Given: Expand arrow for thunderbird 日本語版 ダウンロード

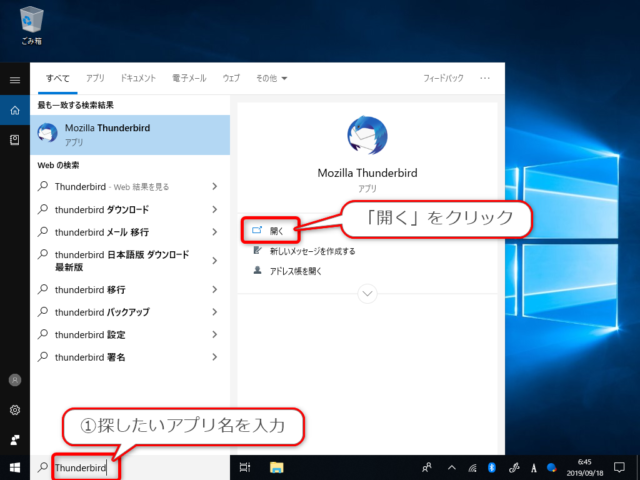Looking at the screenshot, I should tap(215, 260).
